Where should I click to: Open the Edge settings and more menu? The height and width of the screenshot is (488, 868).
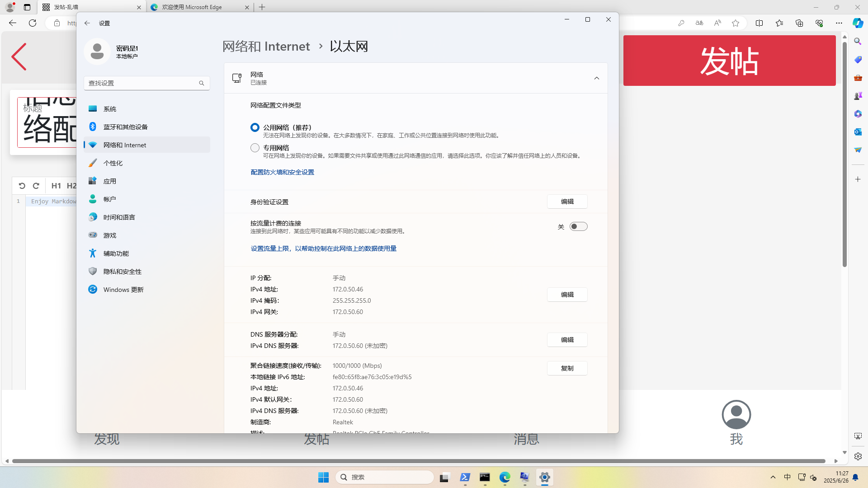pos(839,23)
